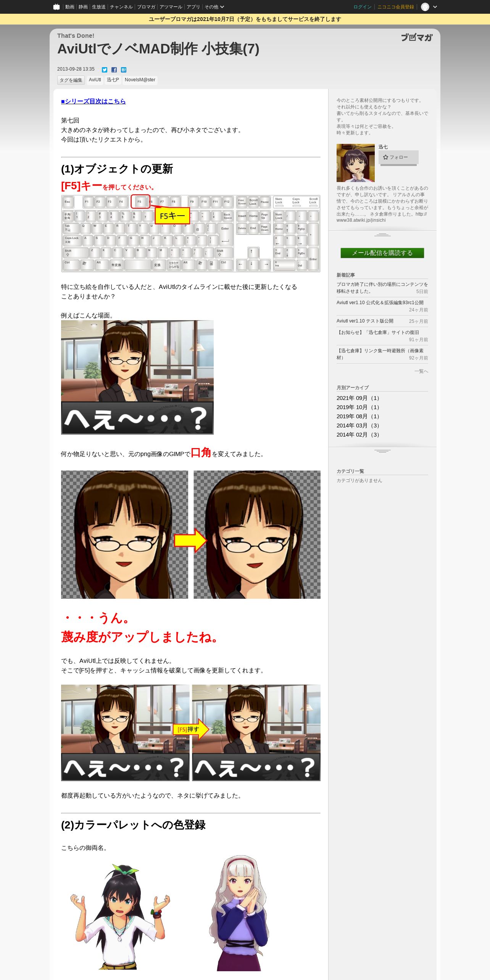Open チャンネル in the top menu
The image size is (490, 980).
point(121,7)
